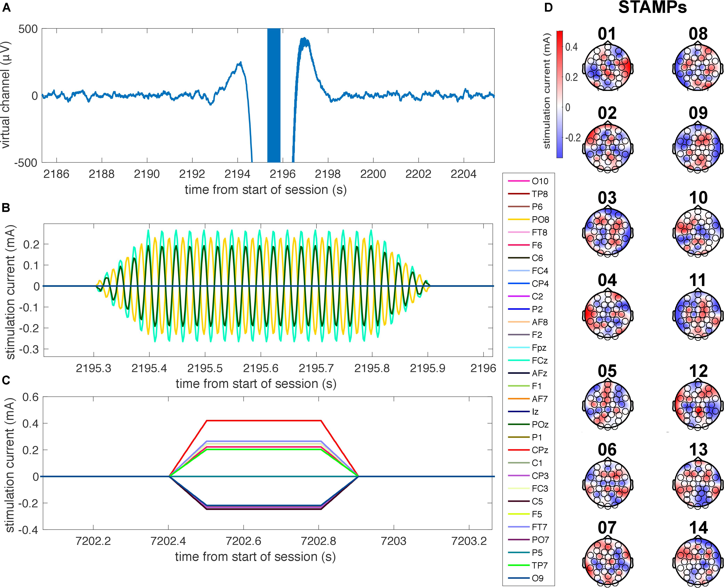
Task: Click the PO8 legend entry
Action: [528, 219]
